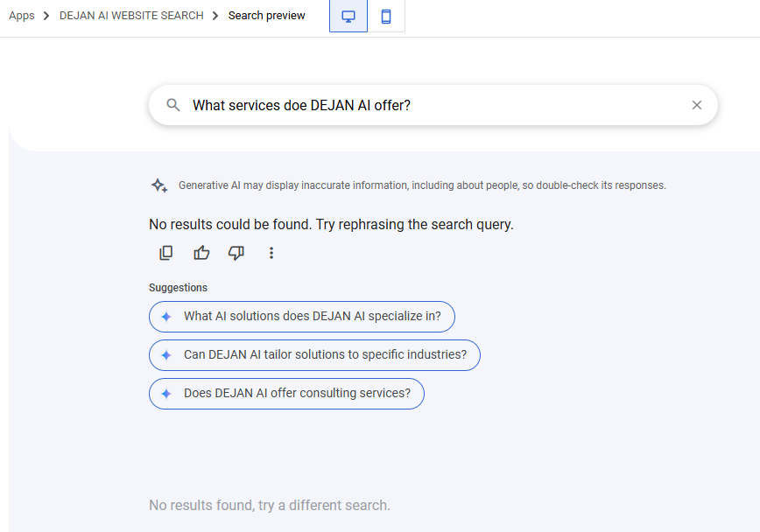Click the generative AI disclaimer text
760x532 pixels.
click(422, 185)
